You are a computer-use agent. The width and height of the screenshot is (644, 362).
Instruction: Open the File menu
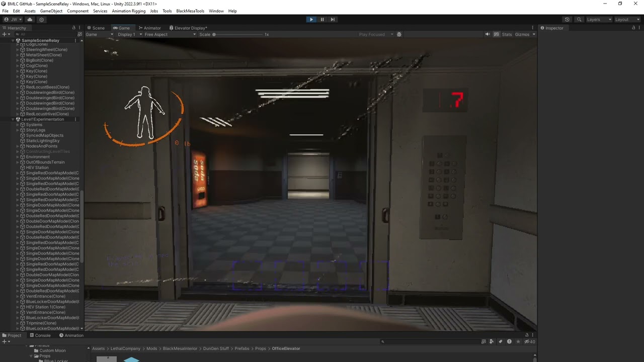point(5,11)
